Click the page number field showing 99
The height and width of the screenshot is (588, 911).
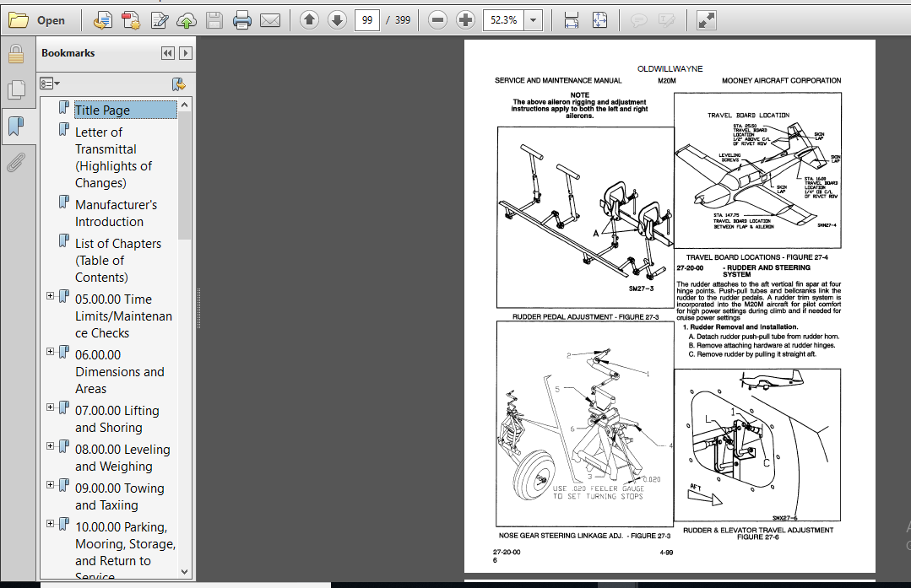(367, 20)
